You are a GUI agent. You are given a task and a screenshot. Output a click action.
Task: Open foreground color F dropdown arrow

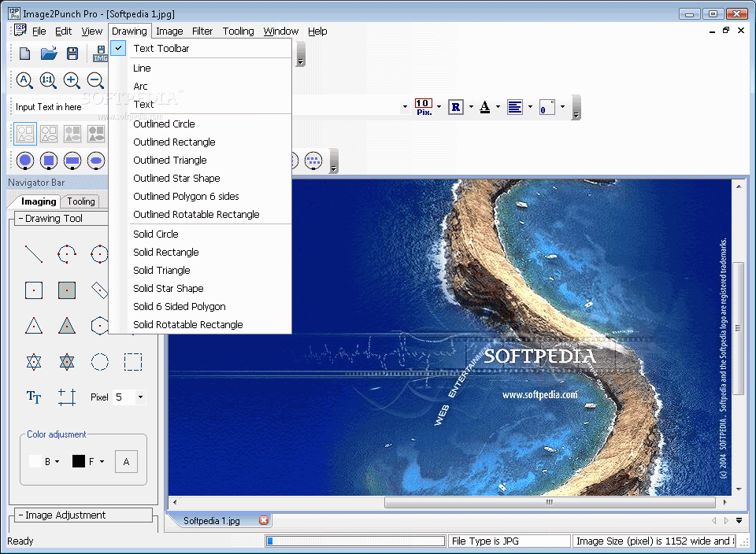tap(102, 461)
